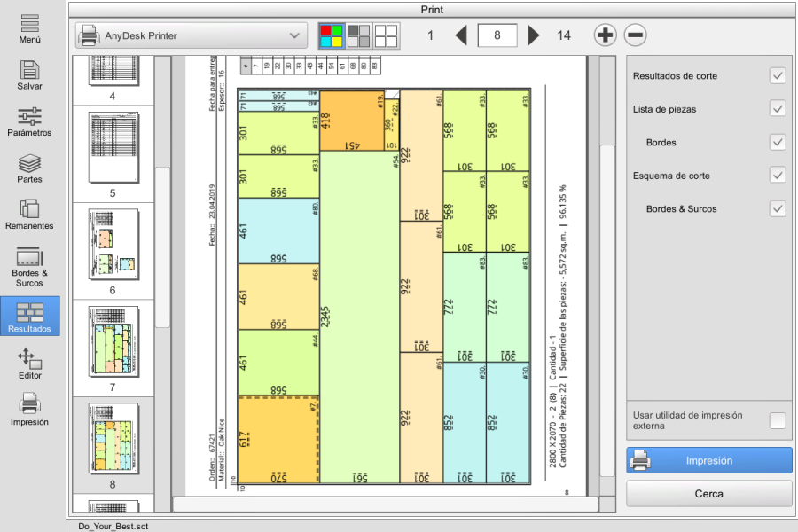798x532 pixels.
Task: Go to the next page arrow
Action: (x=534, y=35)
